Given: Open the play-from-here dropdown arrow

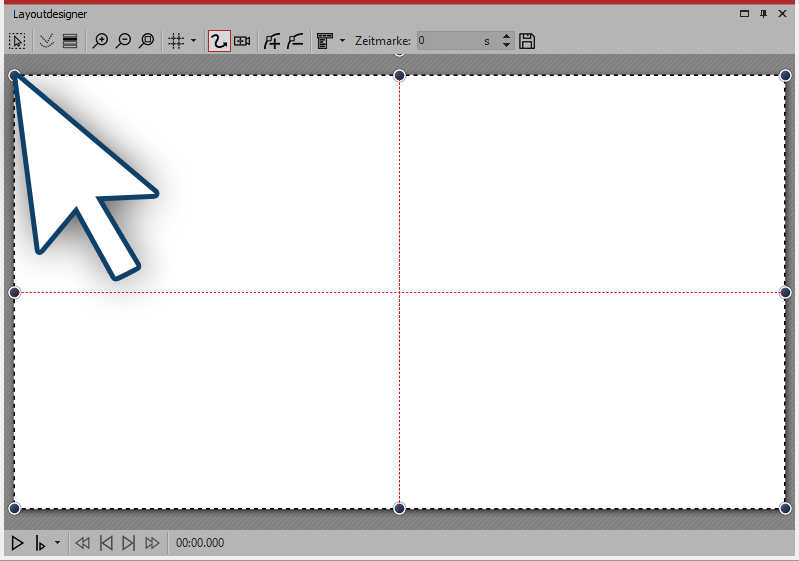Looking at the screenshot, I should coord(57,543).
